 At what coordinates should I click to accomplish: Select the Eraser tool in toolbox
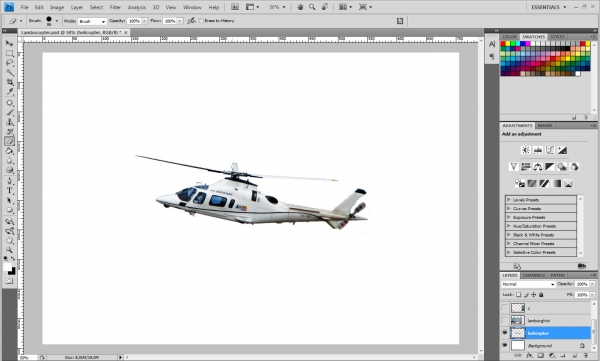[x=9, y=141]
